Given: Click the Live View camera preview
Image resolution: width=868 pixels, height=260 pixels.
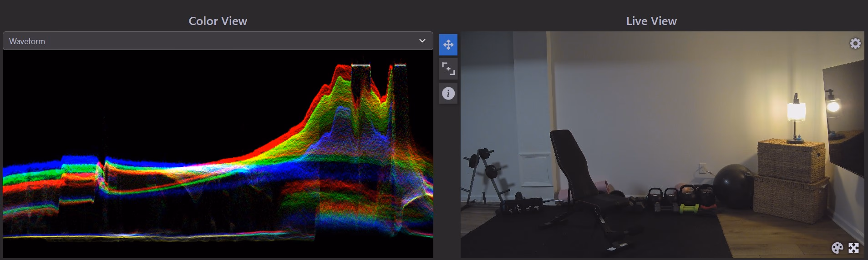Looking at the screenshot, I should (662, 145).
